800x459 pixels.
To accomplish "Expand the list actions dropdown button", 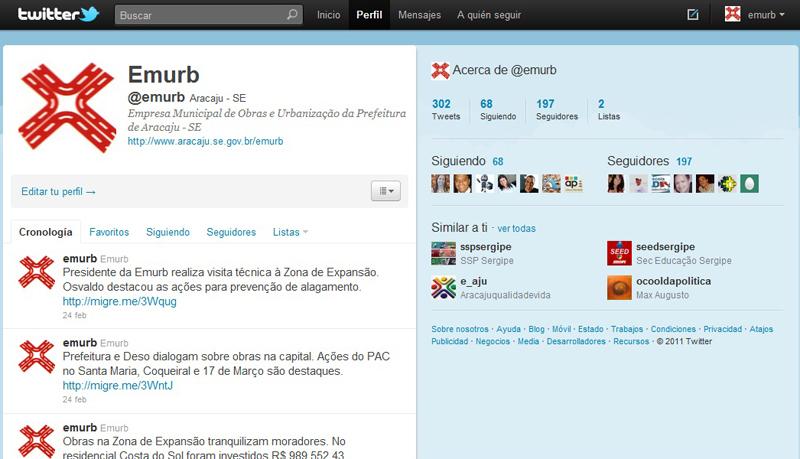I will click(385, 190).
